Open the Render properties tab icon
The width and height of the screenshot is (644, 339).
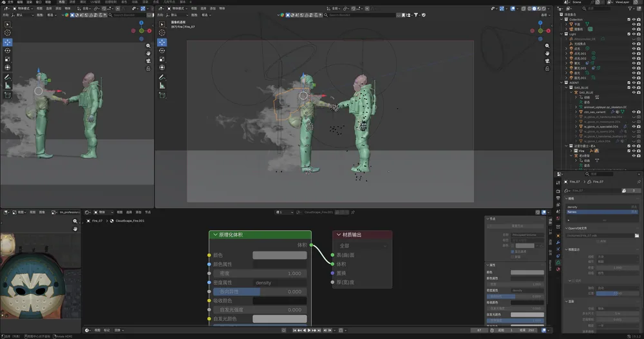click(x=558, y=191)
